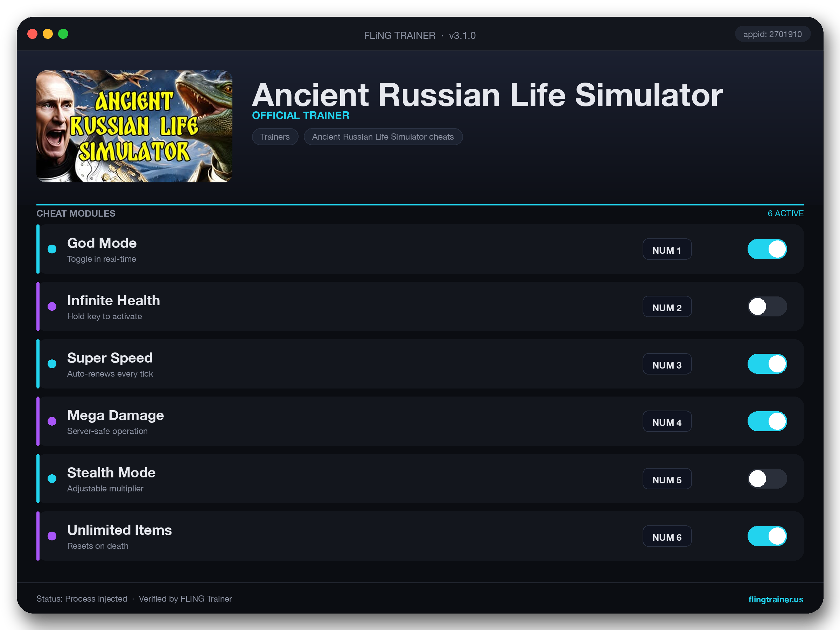This screenshot has width=840, height=630.
Task: Enable the Infinite Health toggle
Action: 767,307
